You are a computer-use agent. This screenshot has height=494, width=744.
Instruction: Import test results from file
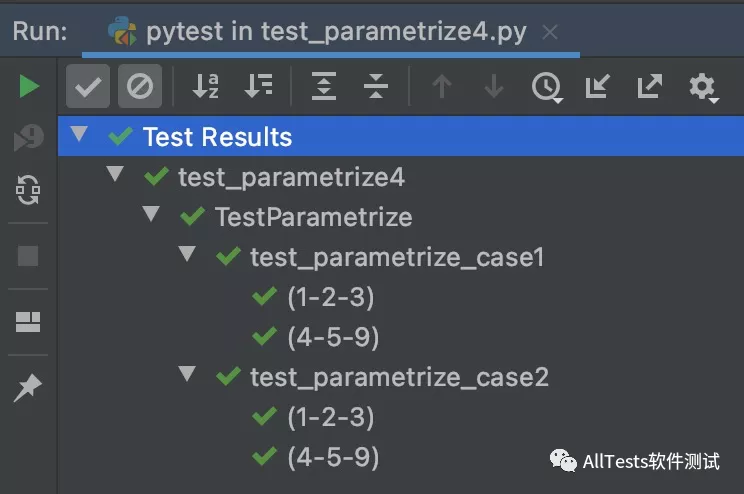[597, 87]
